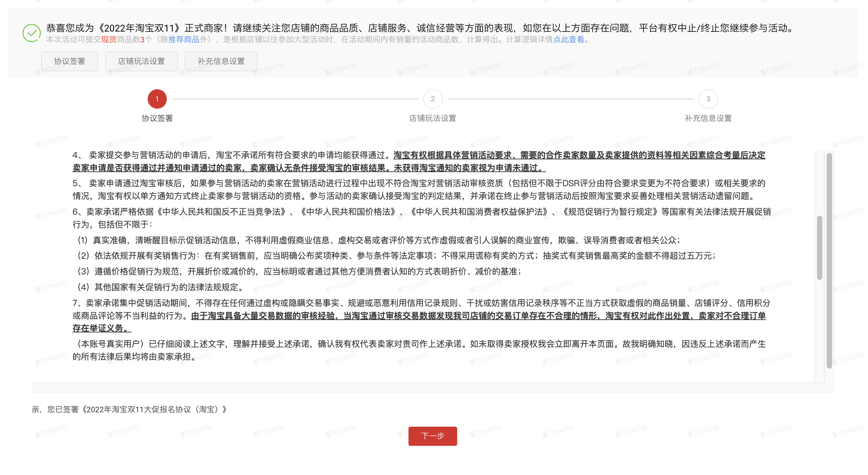868x475 pixels.
Task: Click clause 4 beginning 卖家提交参与营销活动的申请后
Action: [419, 161]
